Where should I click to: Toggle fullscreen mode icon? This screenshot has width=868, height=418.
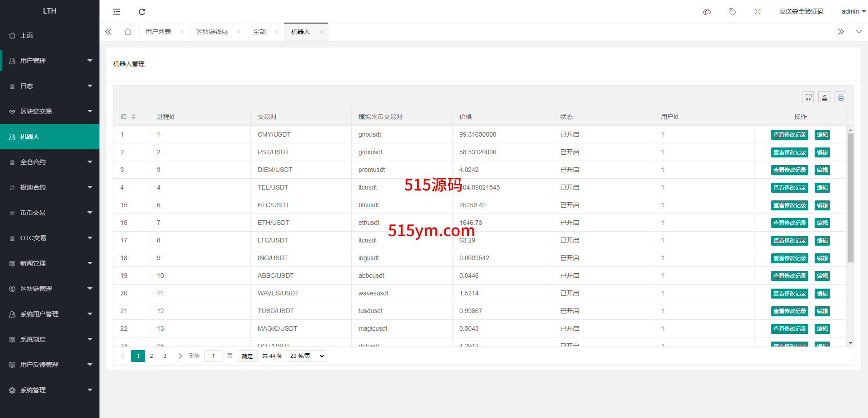pyautogui.click(x=758, y=12)
